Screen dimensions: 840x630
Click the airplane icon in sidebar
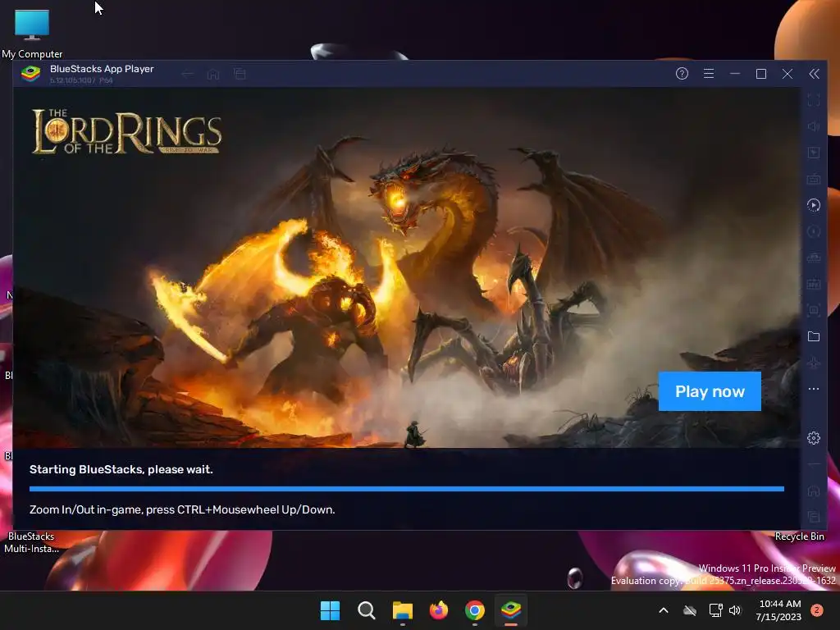813,363
